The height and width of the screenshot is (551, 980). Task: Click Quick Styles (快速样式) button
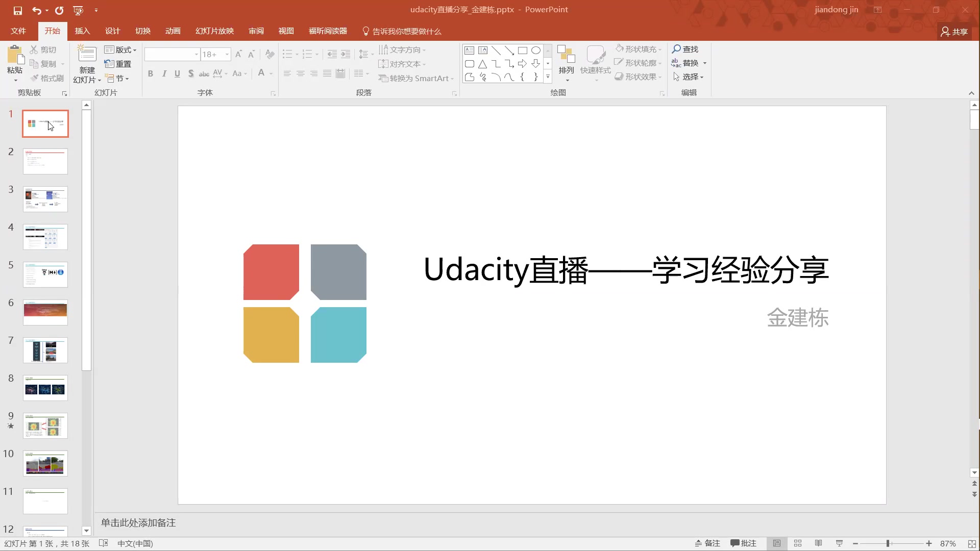[x=595, y=63]
